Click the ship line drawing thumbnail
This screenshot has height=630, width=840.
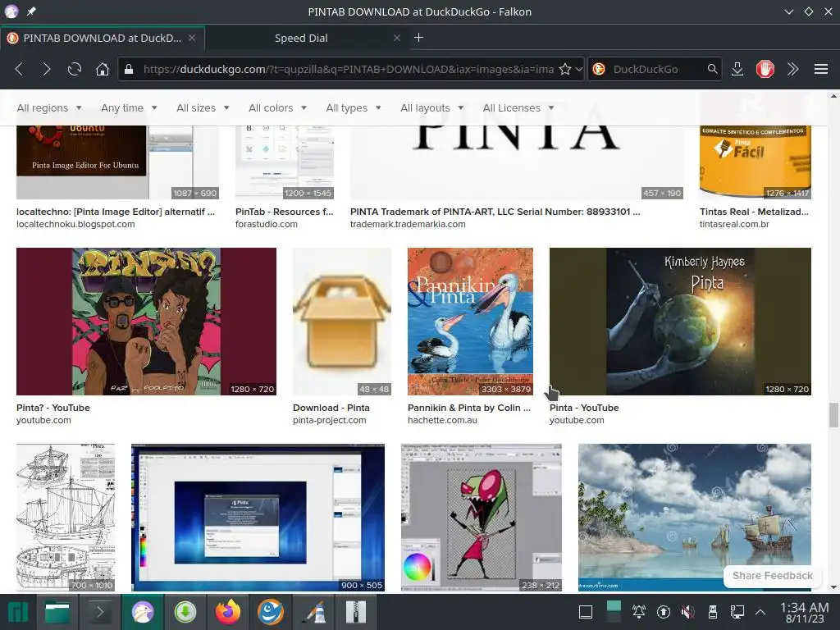tap(66, 518)
